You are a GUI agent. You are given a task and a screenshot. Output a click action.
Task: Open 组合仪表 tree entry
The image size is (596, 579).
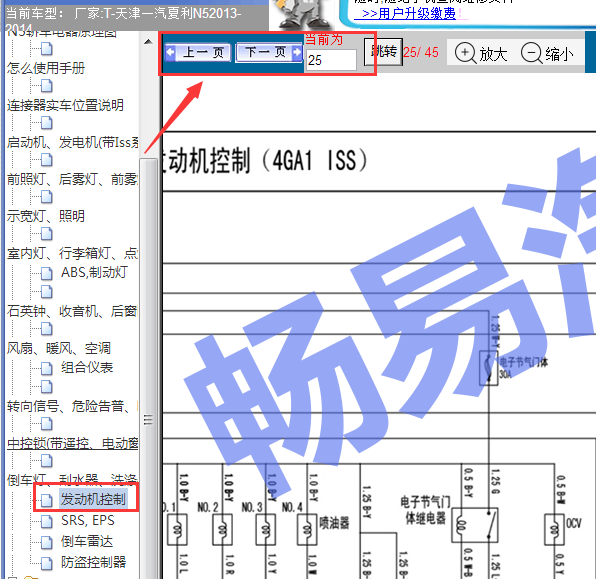(x=87, y=367)
